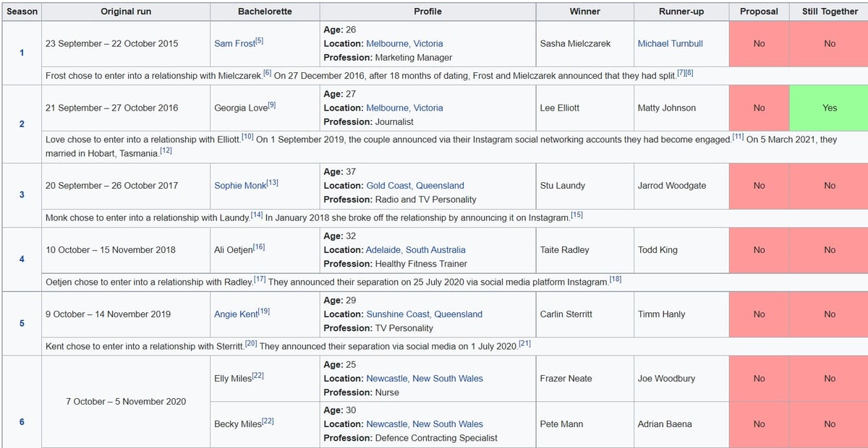Screen dimensions: 868x448
Task: Open the Sam Frost link
Action: [x=234, y=43]
